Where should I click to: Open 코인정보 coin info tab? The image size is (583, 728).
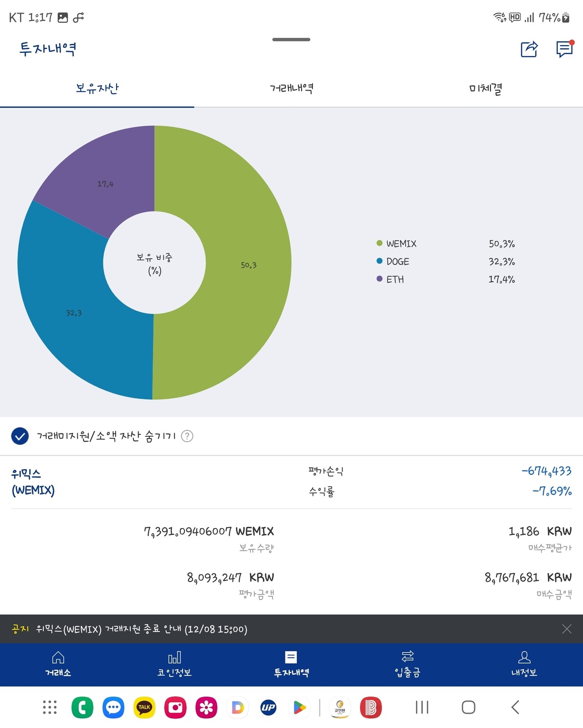coord(174,664)
